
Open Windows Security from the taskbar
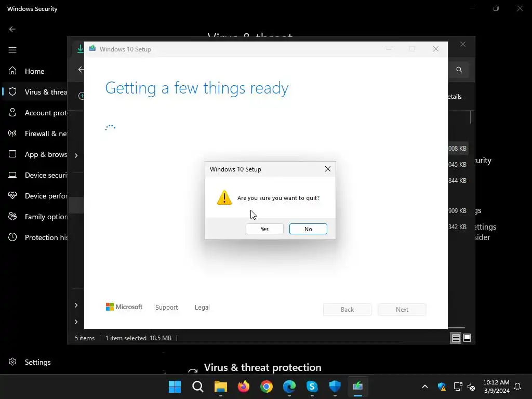(x=335, y=387)
